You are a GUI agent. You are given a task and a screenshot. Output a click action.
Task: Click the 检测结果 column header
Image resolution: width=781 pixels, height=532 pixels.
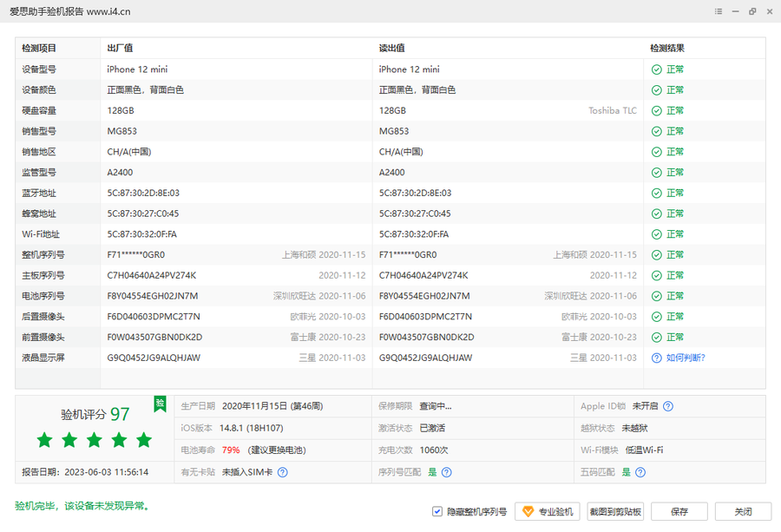(667, 49)
